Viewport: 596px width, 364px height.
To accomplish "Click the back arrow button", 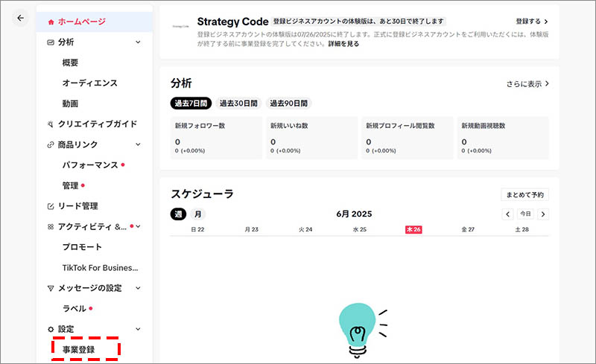I will [x=20, y=18].
